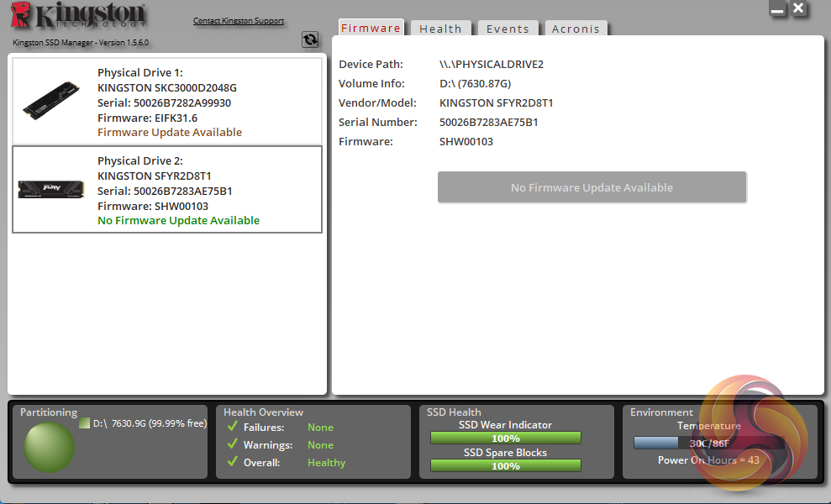
Task: Switch to the Acronis tab
Action: point(576,29)
